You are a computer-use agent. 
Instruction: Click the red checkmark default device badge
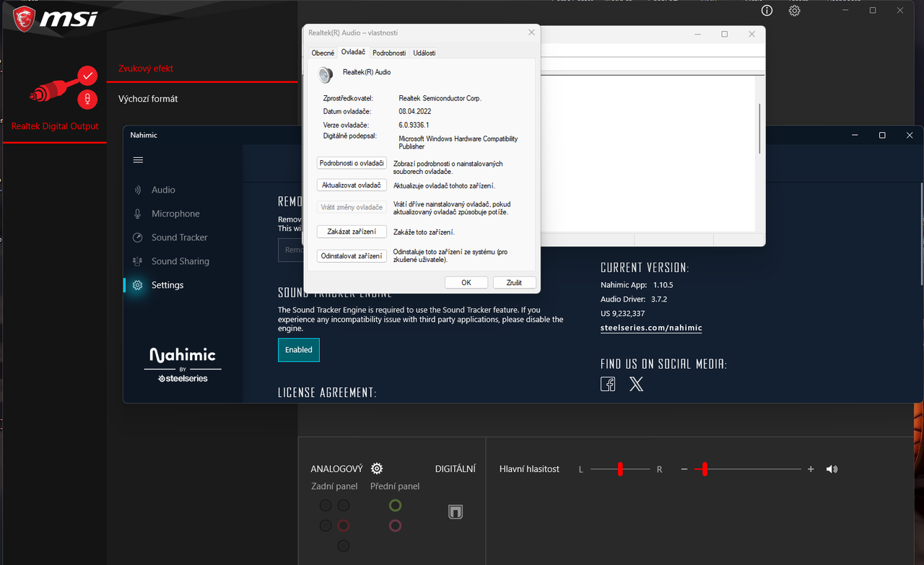[x=87, y=76]
